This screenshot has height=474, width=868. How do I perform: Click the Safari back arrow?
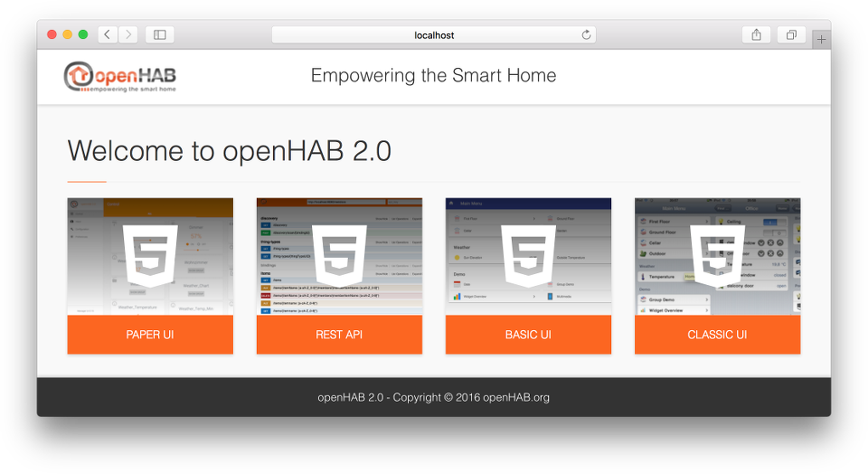108,34
